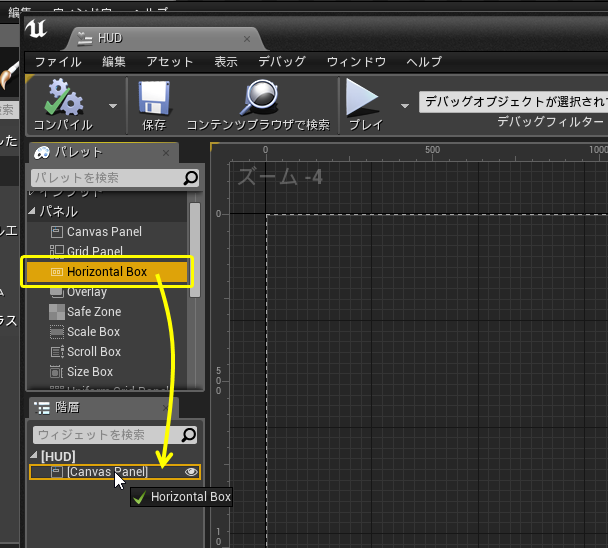Click the Scroll Box icon in palette

pos(57,352)
